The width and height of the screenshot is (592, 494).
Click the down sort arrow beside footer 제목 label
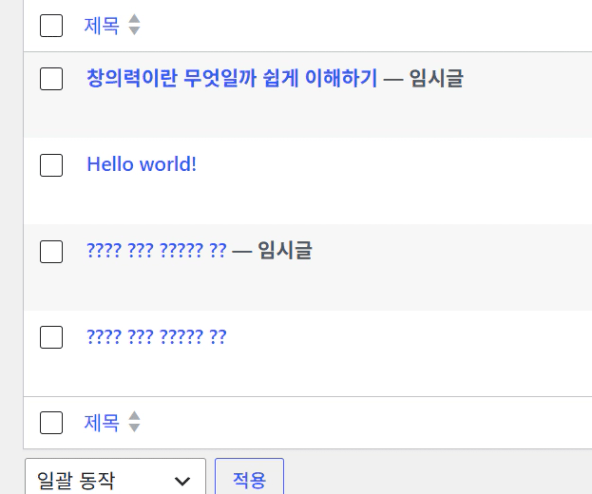tap(134, 428)
